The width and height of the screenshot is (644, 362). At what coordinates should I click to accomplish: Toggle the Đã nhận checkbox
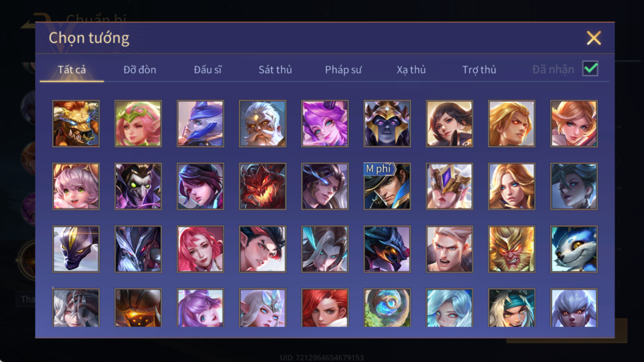click(590, 69)
